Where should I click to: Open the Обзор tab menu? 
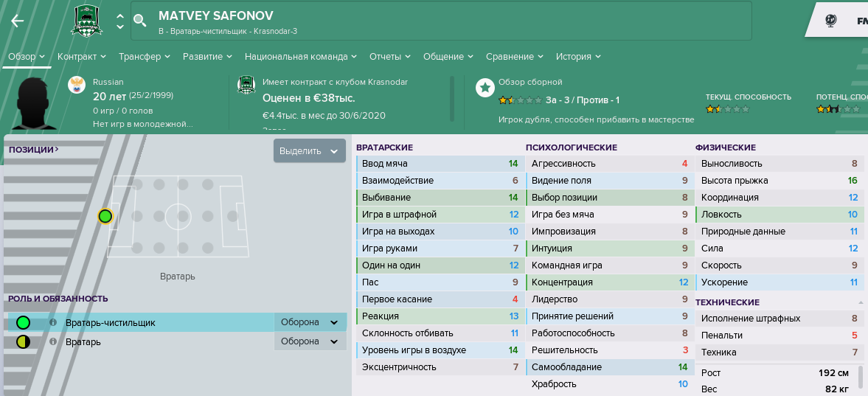coord(27,57)
